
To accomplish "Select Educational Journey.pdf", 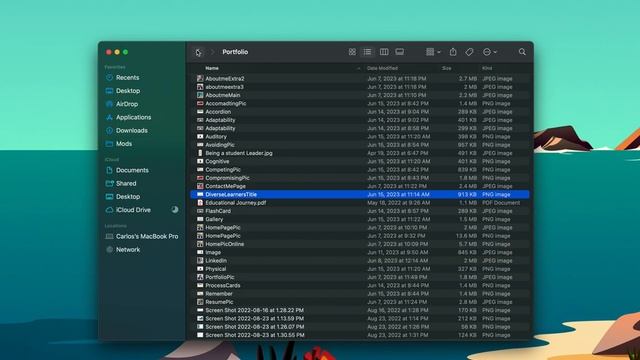I will point(360,203).
